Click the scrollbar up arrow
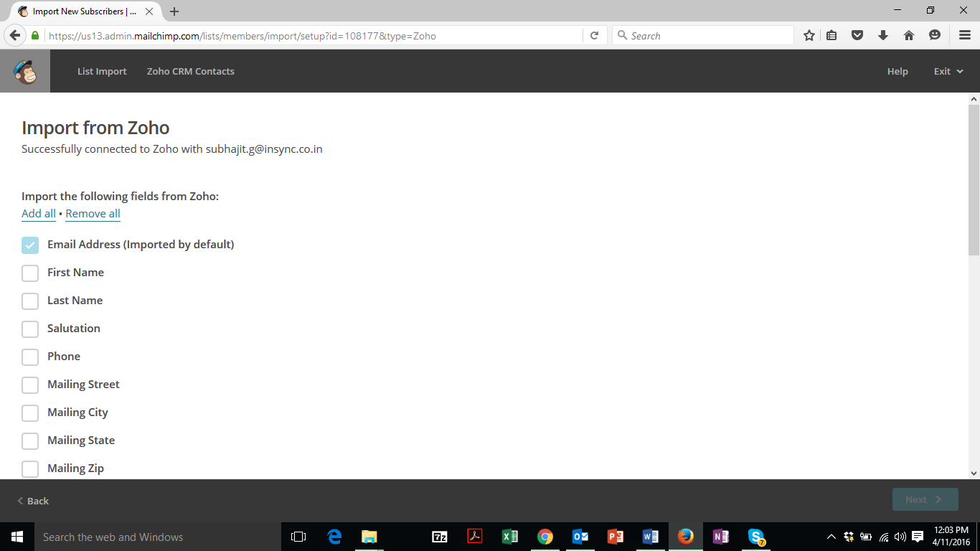 974,98
